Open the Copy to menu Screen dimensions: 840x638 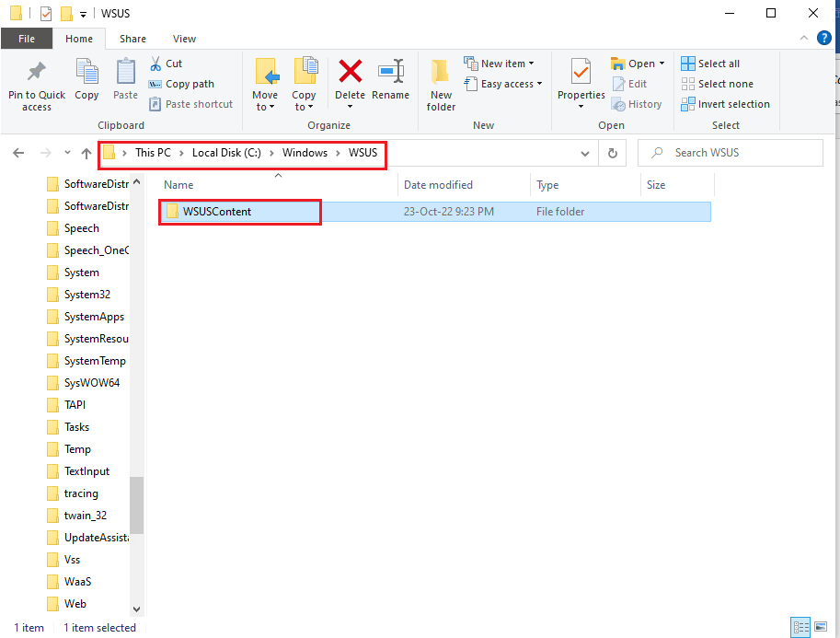click(x=304, y=85)
